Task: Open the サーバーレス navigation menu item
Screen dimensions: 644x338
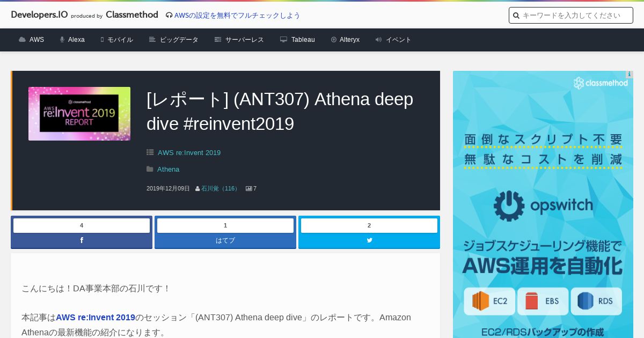Action: 245,40
